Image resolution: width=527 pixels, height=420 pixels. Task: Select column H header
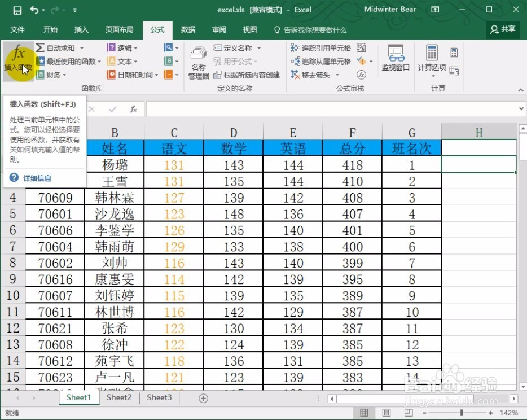479,133
